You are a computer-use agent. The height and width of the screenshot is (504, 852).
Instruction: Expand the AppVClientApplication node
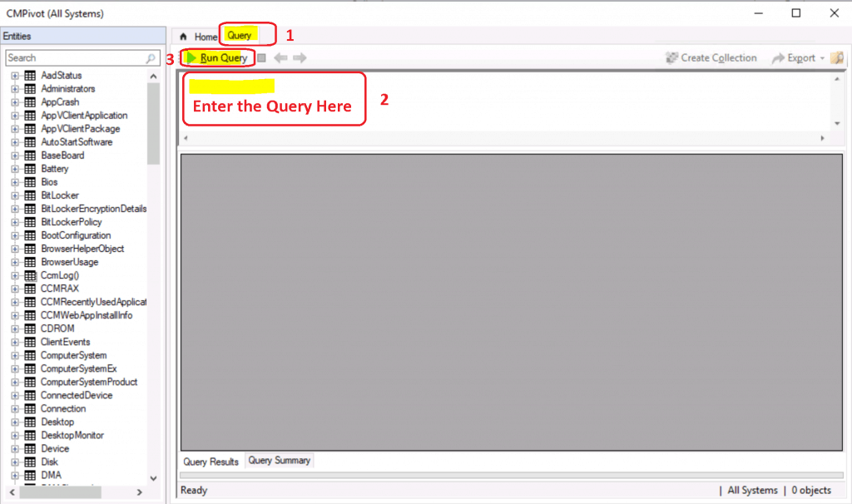[15, 115]
